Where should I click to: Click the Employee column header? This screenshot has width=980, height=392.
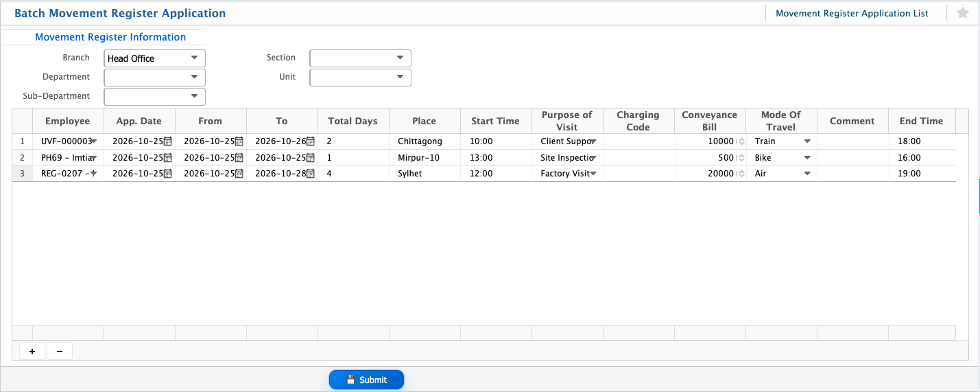click(x=68, y=121)
